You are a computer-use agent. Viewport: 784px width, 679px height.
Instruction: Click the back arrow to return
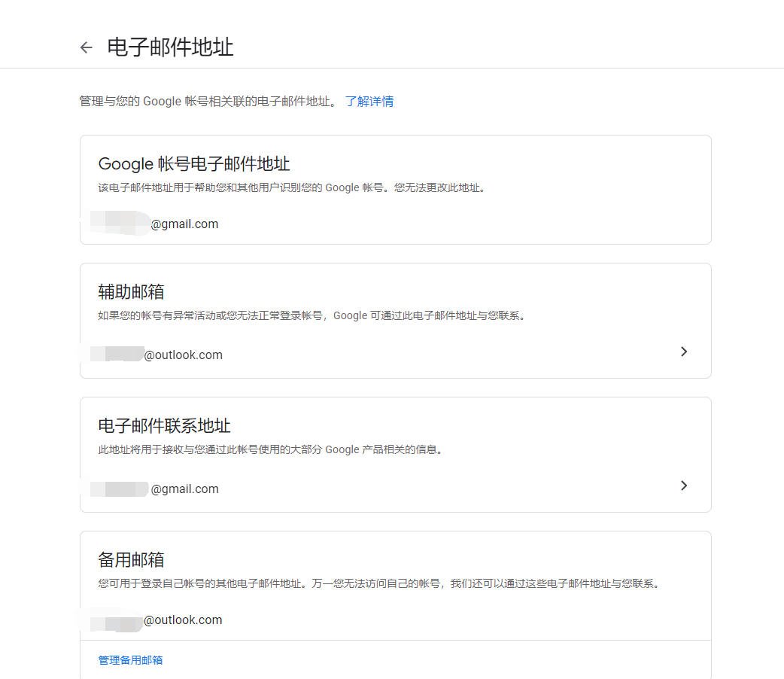point(85,47)
